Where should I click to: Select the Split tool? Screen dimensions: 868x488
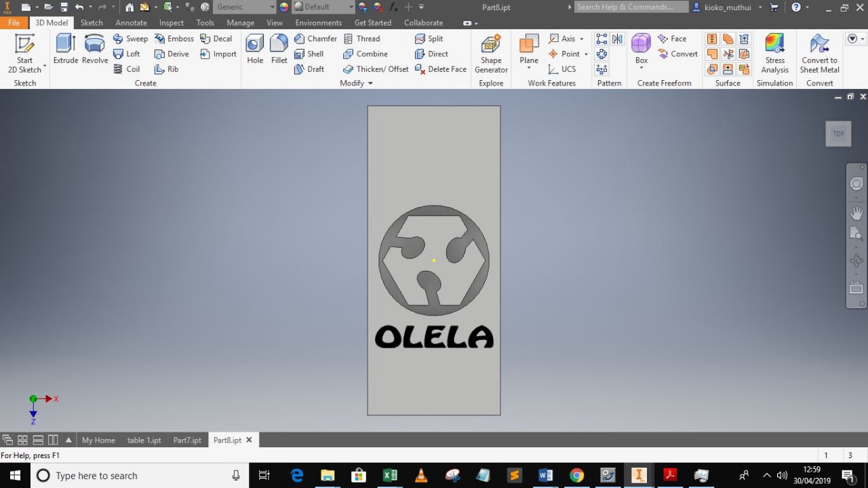pos(429,39)
